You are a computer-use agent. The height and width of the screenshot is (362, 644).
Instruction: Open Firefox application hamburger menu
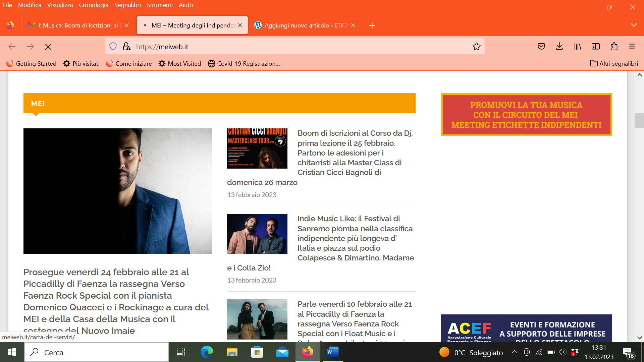click(x=632, y=47)
